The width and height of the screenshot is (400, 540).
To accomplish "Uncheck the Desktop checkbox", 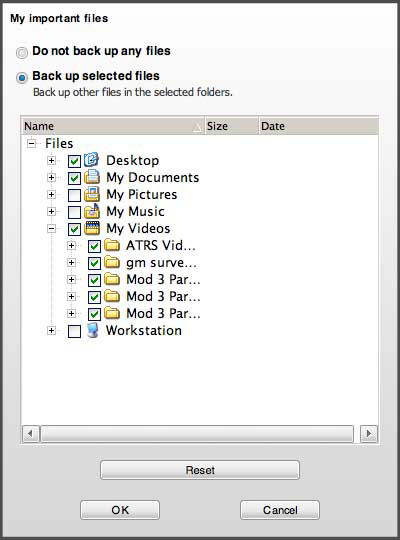I will pos(74,161).
